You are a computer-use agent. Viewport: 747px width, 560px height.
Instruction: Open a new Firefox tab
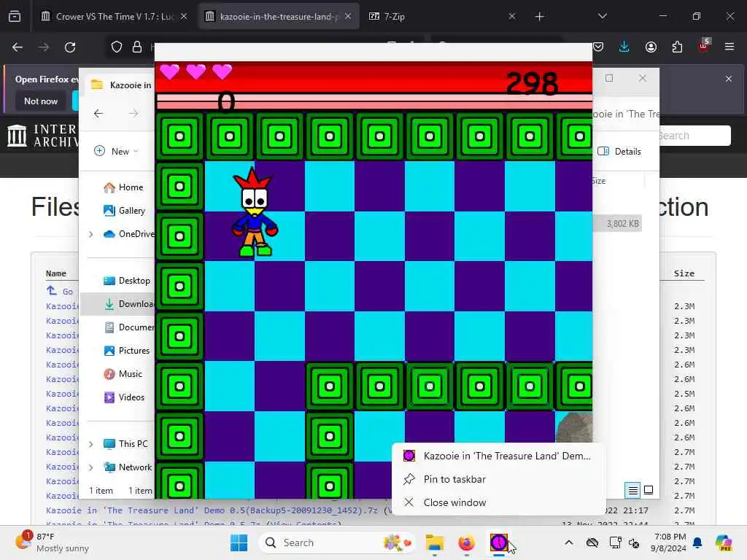[x=539, y=17]
